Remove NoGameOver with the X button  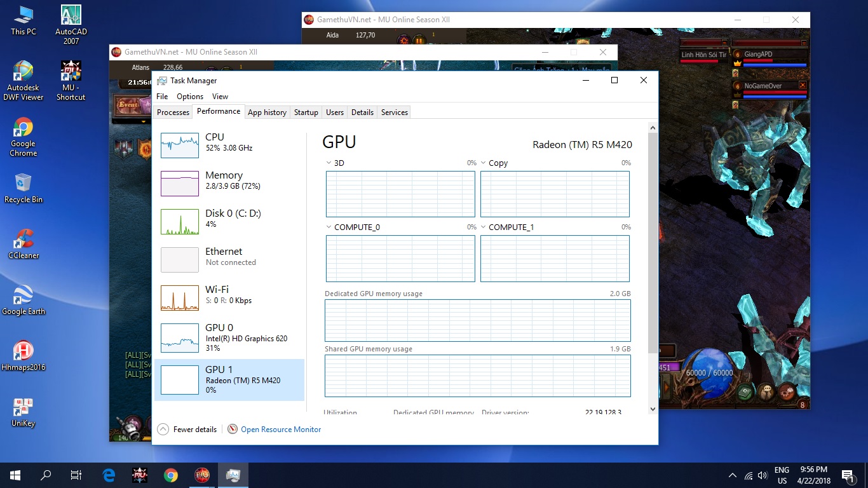click(x=803, y=85)
